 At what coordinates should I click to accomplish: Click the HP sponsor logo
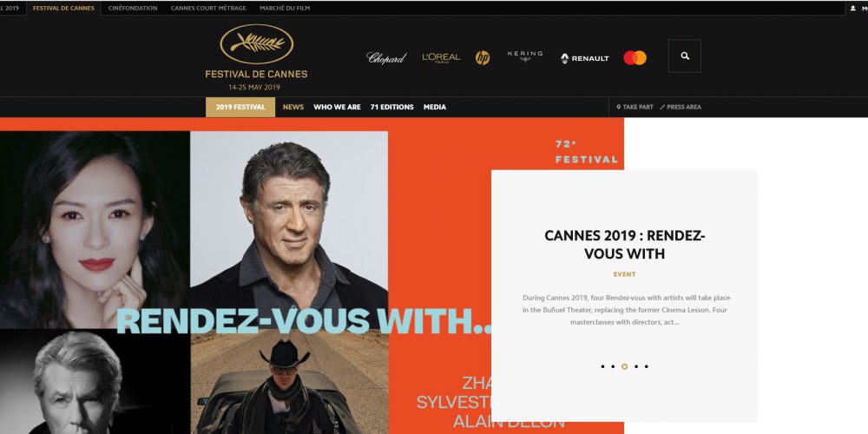[x=482, y=57]
